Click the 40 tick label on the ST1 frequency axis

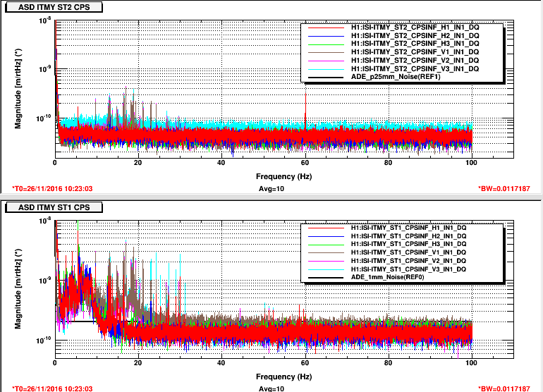[x=221, y=363]
